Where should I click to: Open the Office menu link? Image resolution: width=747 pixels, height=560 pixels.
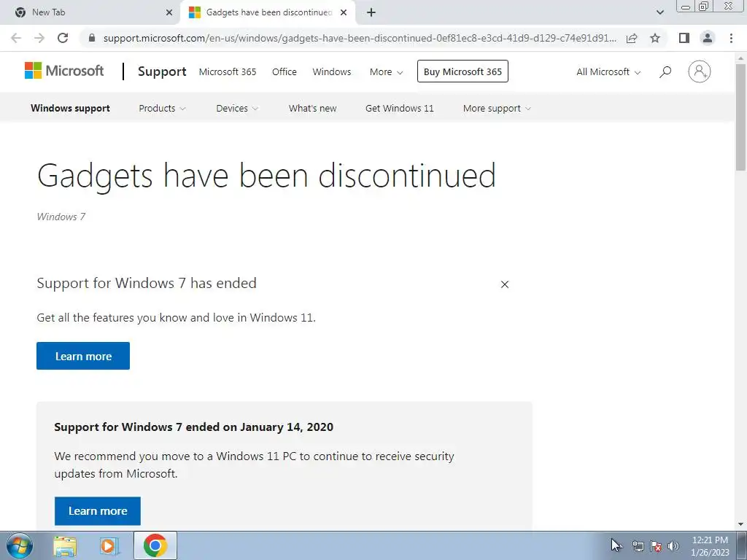[x=284, y=72]
